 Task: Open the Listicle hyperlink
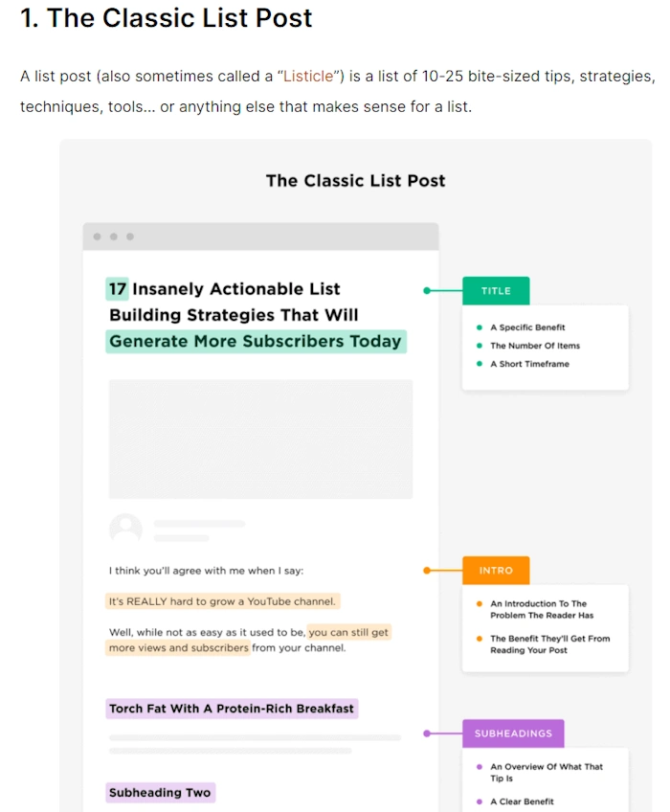coord(308,77)
